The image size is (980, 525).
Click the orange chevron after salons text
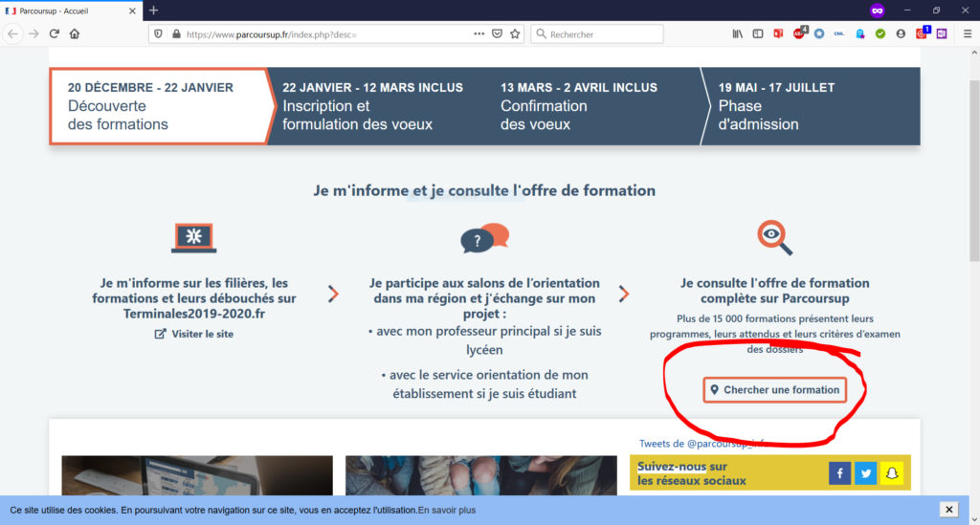point(624,294)
